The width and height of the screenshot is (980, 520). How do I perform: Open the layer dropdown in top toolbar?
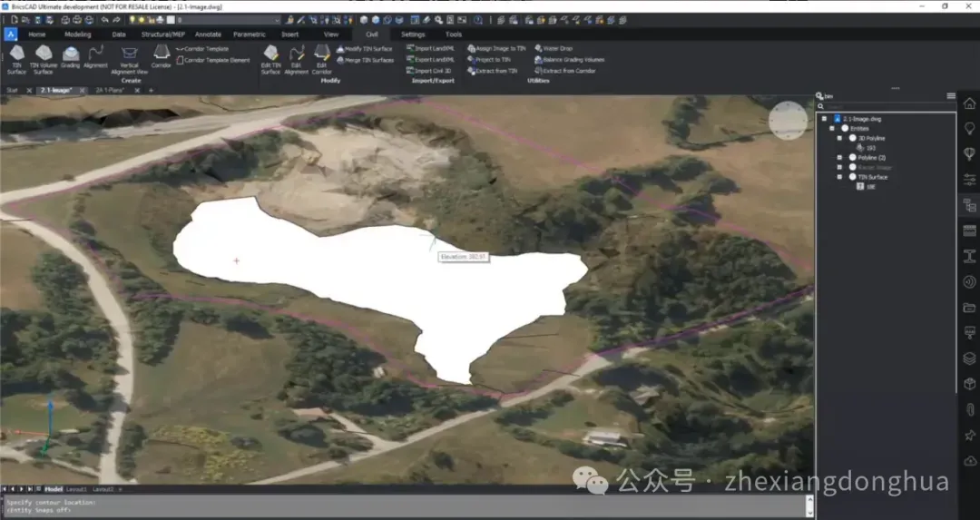tap(277, 20)
